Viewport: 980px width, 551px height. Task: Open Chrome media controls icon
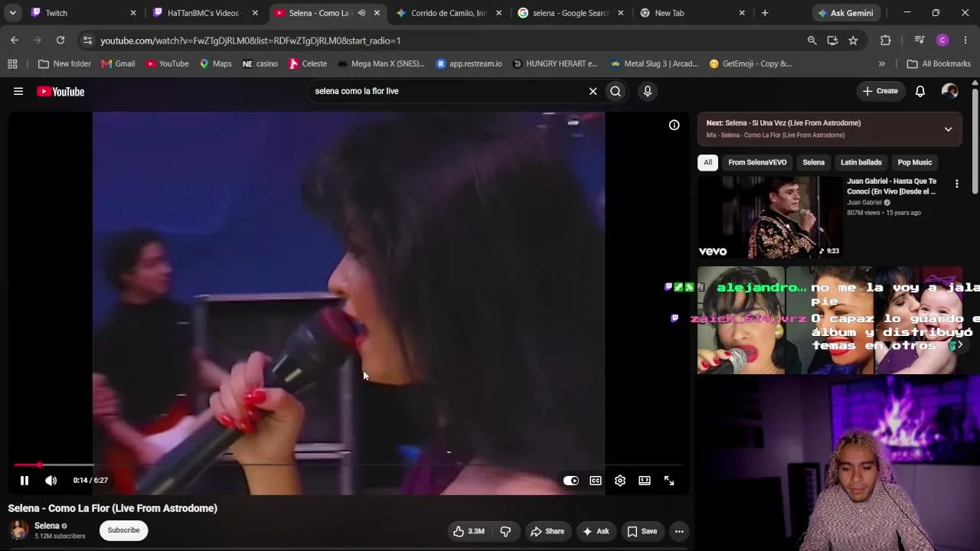(x=920, y=41)
